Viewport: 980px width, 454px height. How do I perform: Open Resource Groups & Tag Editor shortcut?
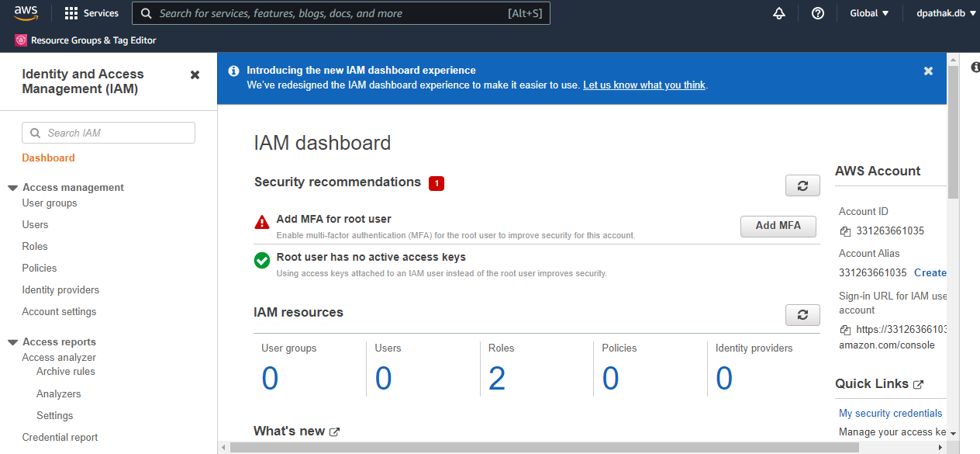[x=85, y=40]
